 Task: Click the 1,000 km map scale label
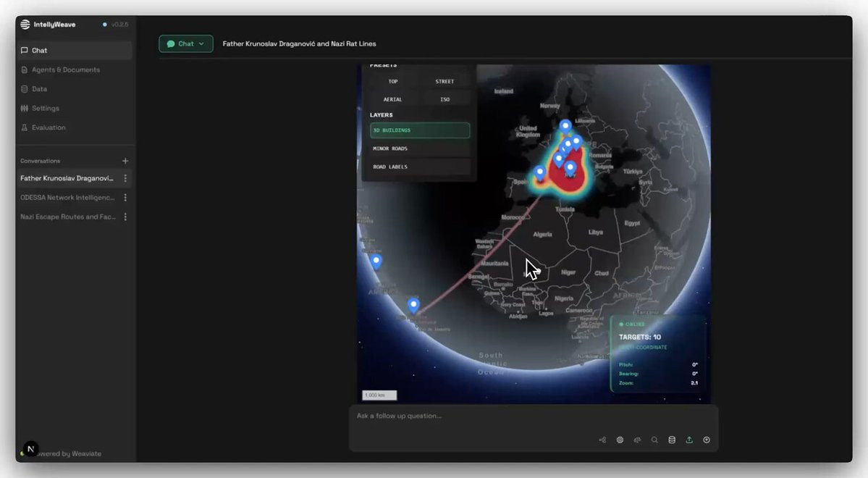click(379, 395)
